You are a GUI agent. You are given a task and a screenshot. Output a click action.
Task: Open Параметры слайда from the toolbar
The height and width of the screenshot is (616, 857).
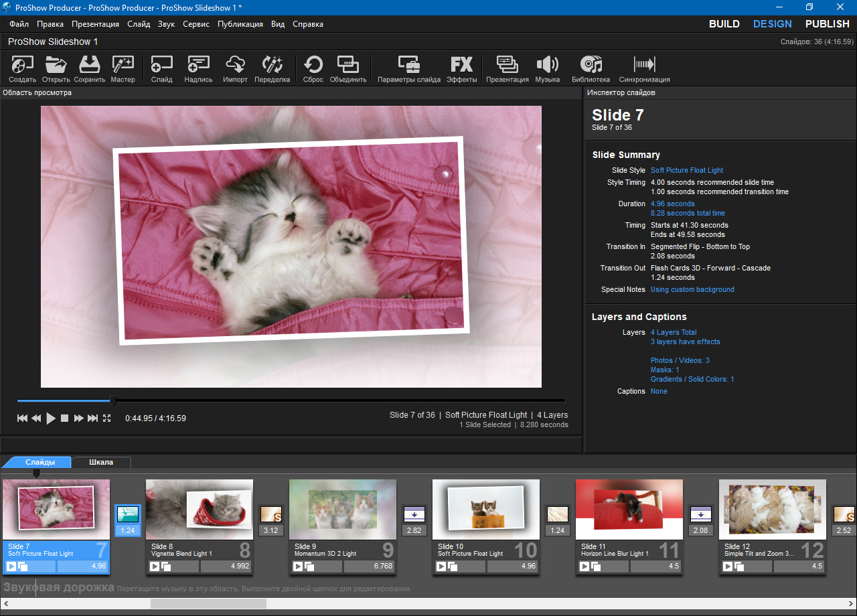(408, 66)
